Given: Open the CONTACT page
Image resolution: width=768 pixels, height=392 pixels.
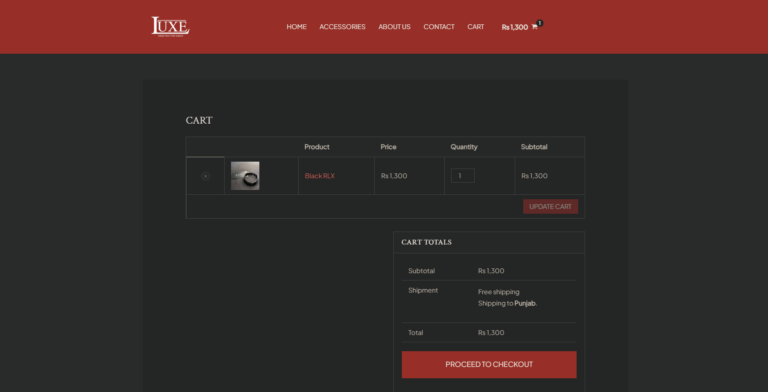Looking at the screenshot, I should tap(439, 27).
